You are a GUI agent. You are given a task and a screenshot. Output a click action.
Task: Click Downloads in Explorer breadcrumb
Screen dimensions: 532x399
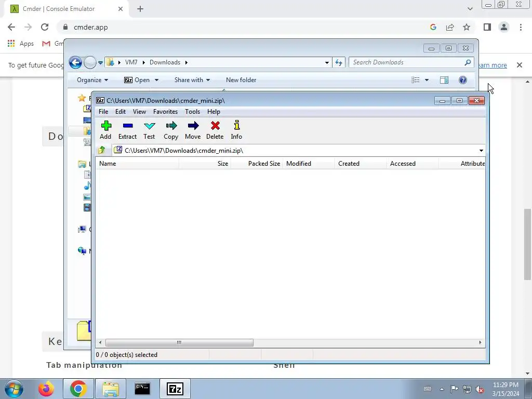click(x=165, y=62)
